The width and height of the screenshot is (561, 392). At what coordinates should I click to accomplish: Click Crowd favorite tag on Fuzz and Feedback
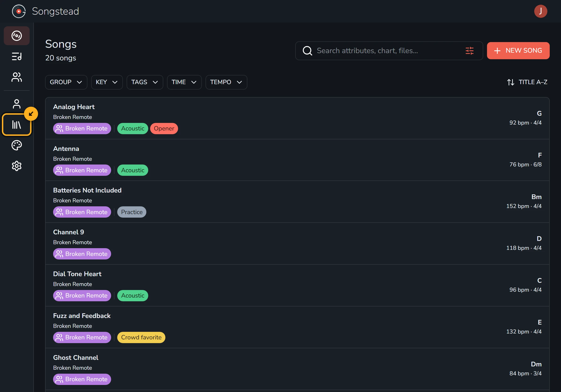141,337
